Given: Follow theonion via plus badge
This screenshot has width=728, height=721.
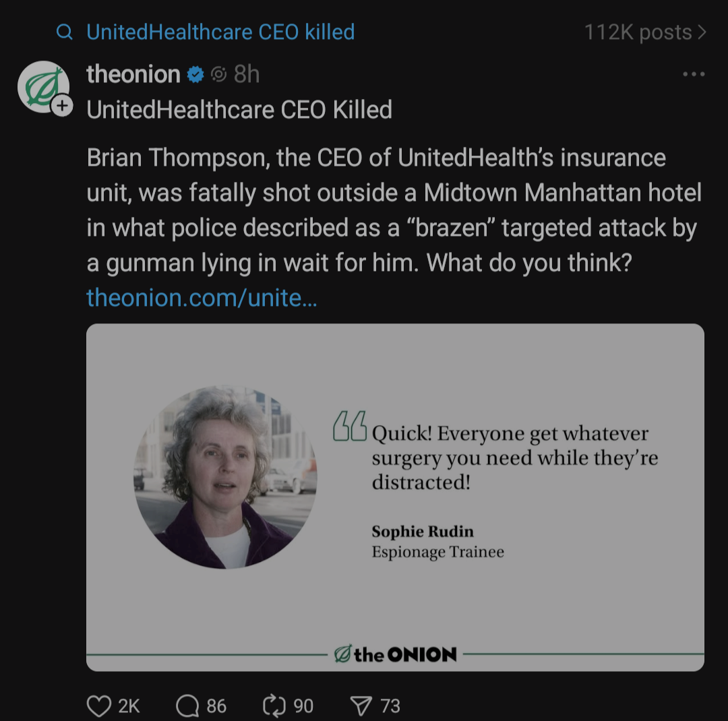Looking at the screenshot, I should point(62,106).
